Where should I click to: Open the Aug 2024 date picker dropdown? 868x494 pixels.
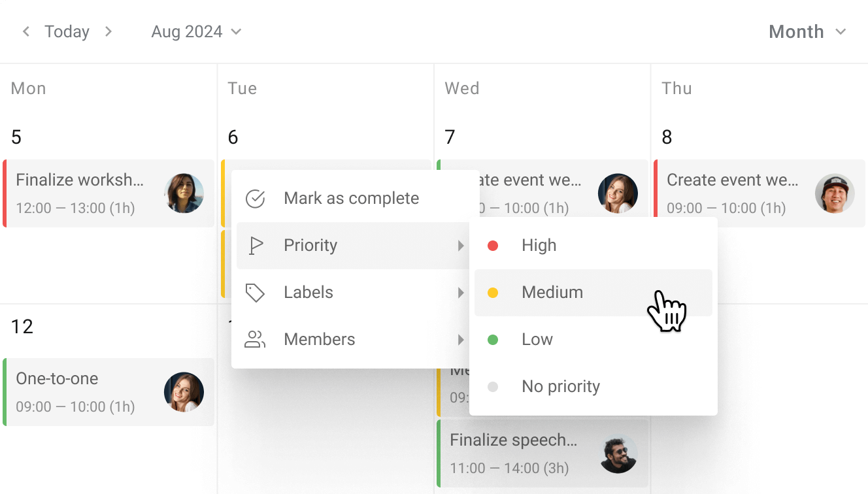coord(195,31)
